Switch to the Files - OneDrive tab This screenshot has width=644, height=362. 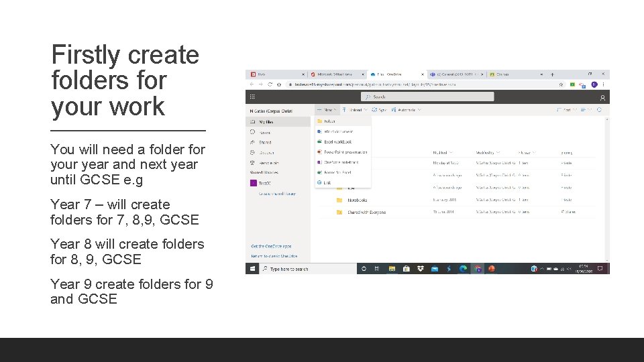(396, 74)
